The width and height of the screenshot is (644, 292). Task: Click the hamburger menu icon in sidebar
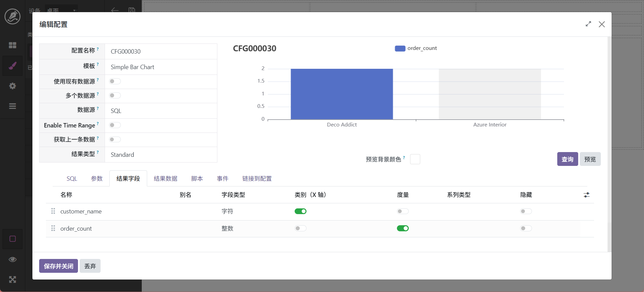coord(12,106)
